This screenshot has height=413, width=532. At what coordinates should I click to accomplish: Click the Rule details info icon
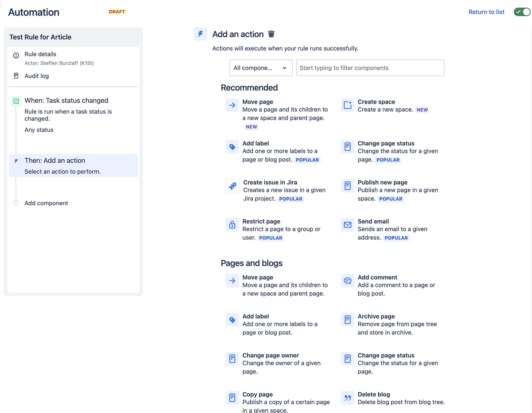16,56
